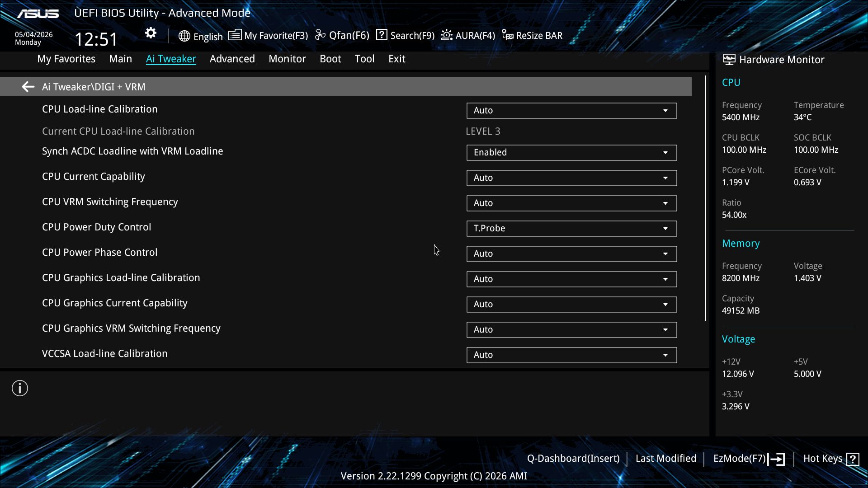Click My Favorite(F3) label
The image size is (868, 488).
tap(276, 36)
